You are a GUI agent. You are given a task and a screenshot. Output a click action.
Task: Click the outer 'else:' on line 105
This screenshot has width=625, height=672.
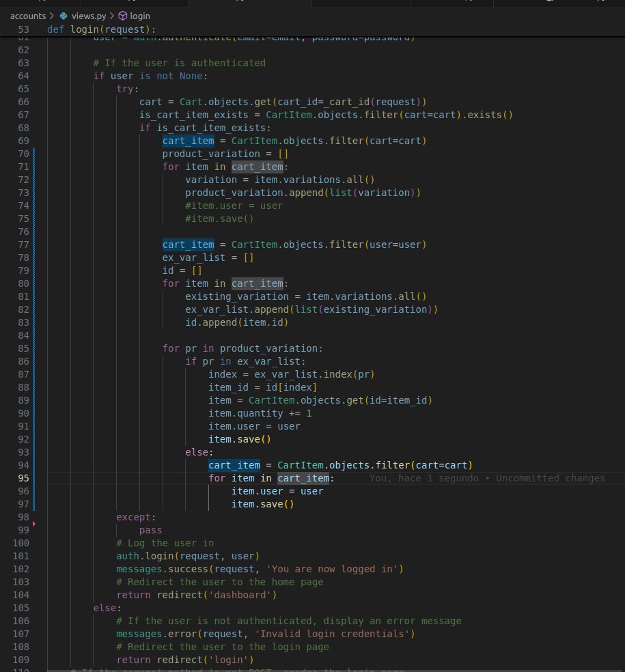(x=107, y=608)
